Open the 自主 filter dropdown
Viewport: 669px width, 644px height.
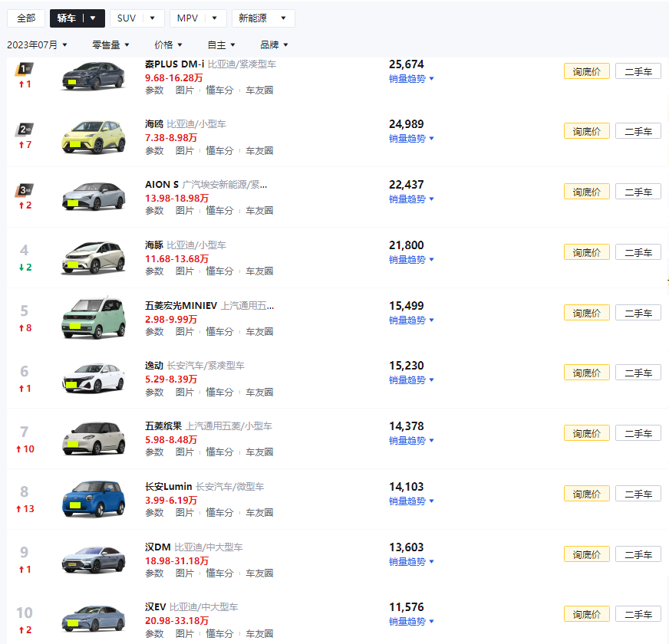221,44
